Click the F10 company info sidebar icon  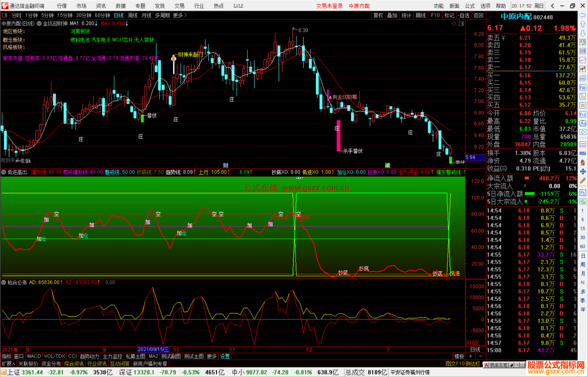583,87
